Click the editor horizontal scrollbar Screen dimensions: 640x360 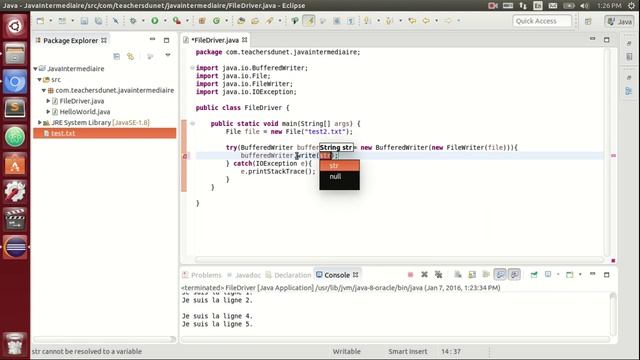click(x=399, y=260)
